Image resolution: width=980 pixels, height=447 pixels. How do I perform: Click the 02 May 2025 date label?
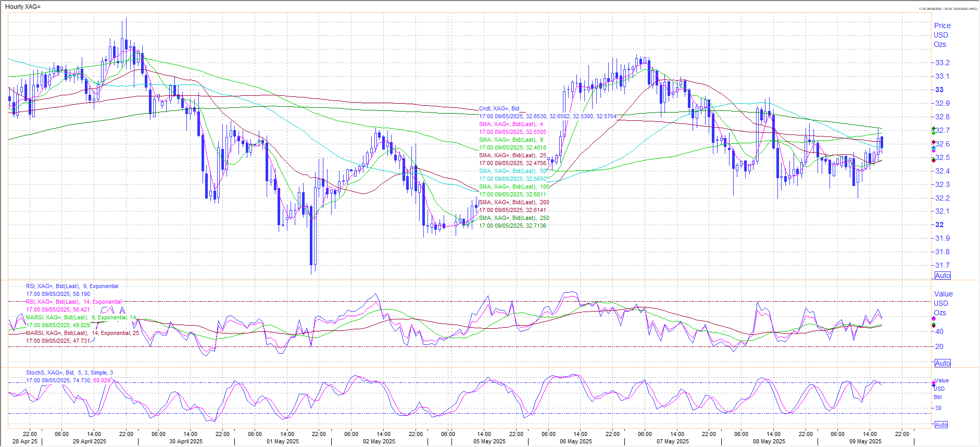click(379, 441)
